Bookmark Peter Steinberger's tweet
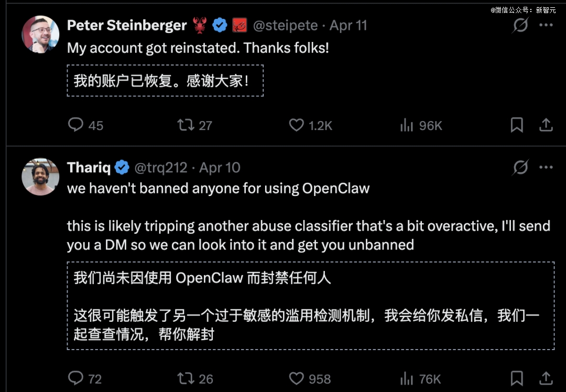Screen dimensions: 566x392 point(517,125)
